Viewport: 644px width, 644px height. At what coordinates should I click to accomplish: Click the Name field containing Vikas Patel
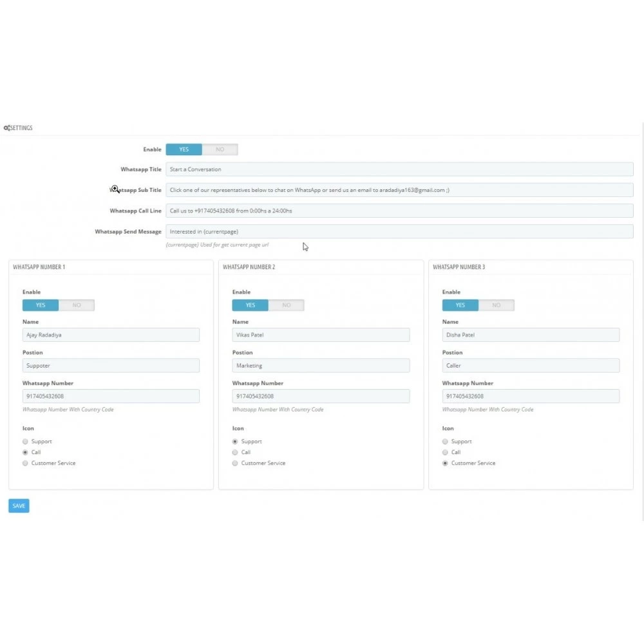pyautogui.click(x=321, y=335)
